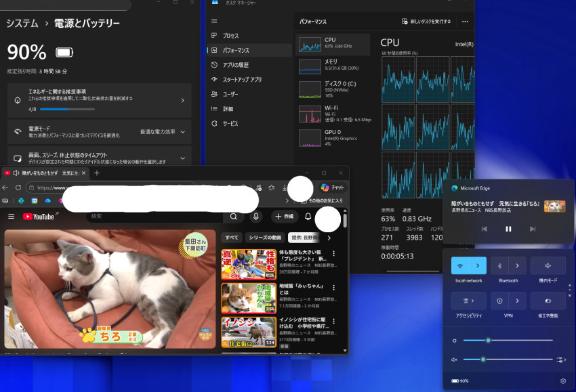Open YouTube notifications bell

pyautogui.click(x=308, y=217)
